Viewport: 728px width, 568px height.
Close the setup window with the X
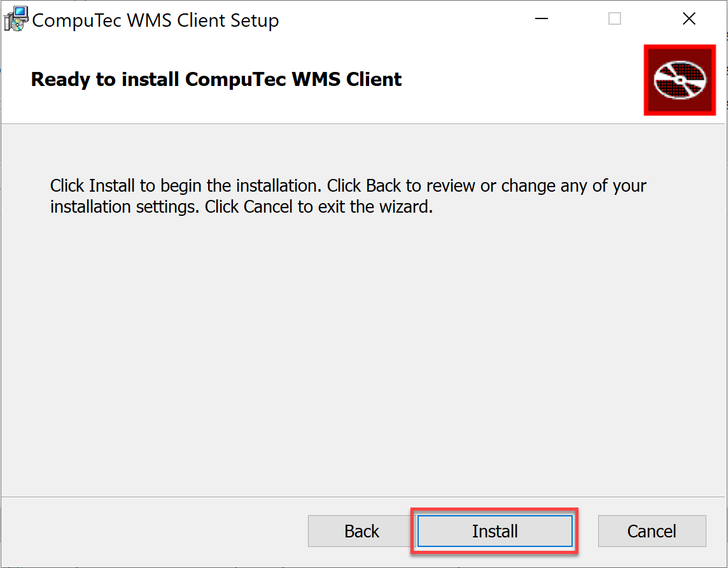689,18
